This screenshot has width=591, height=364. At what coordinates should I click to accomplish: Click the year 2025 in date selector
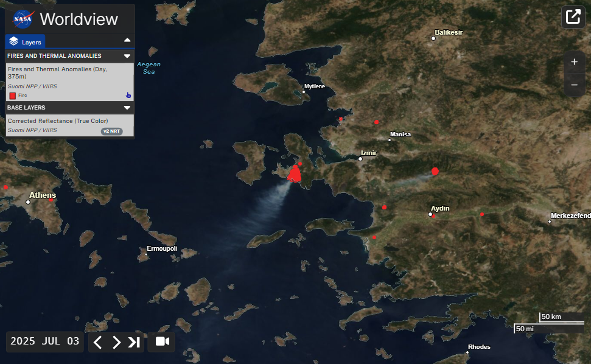[x=23, y=341]
